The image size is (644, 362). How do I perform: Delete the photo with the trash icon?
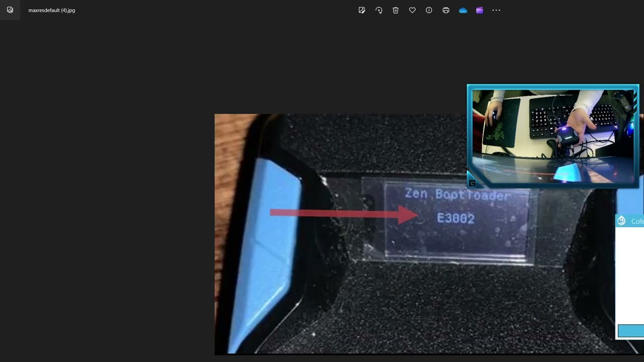click(395, 10)
